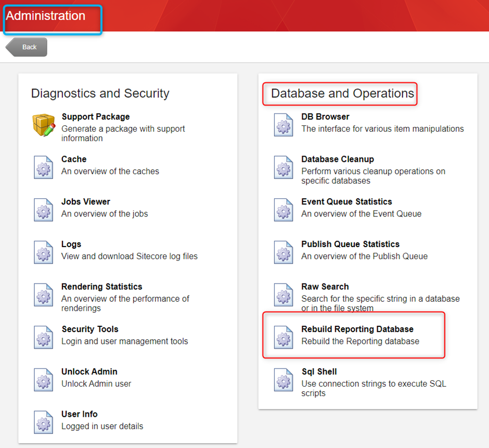Click the Rendering Statistics gear icon
489x448 pixels.
(x=43, y=295)
